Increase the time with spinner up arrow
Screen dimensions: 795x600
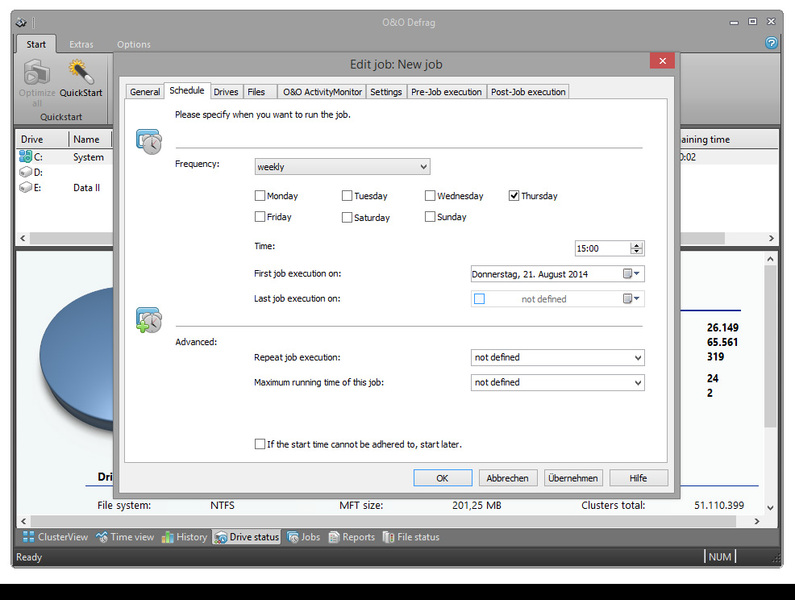click(x=637, y=245)
